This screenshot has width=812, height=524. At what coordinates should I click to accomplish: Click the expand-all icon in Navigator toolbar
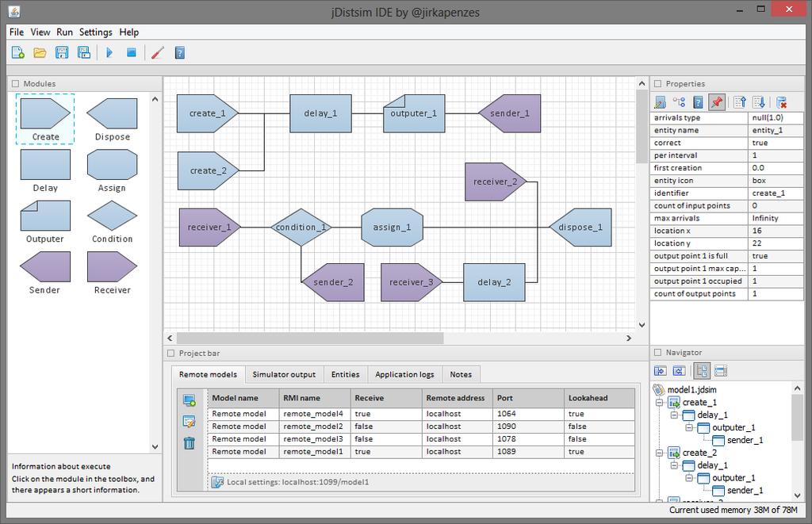(661, 371)
